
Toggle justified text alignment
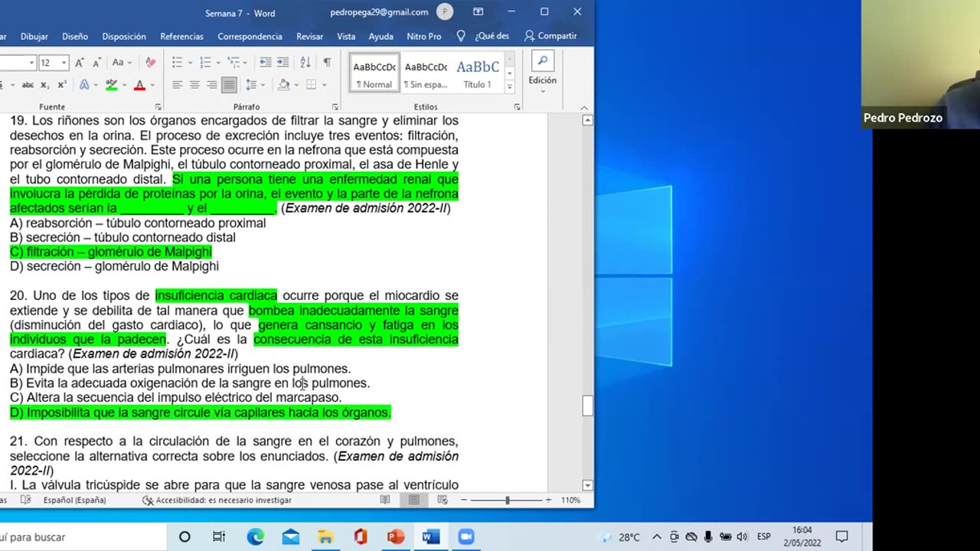pos(229,85)
